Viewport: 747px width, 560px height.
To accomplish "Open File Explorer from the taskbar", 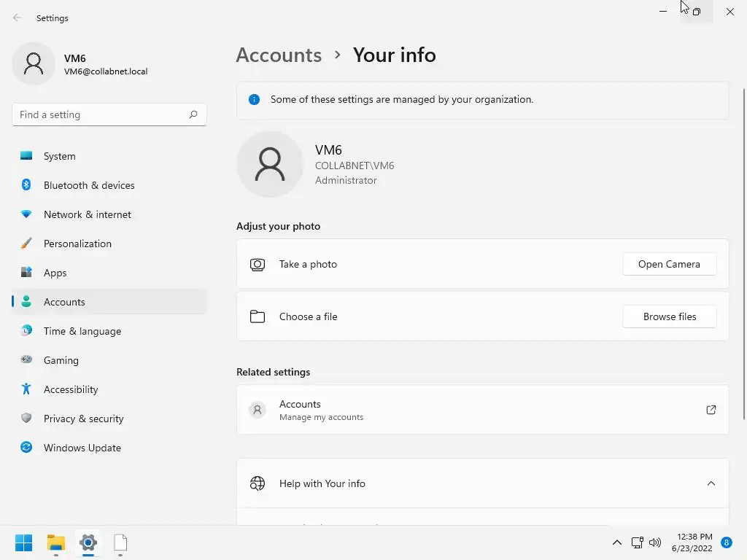I will [56, 542].
